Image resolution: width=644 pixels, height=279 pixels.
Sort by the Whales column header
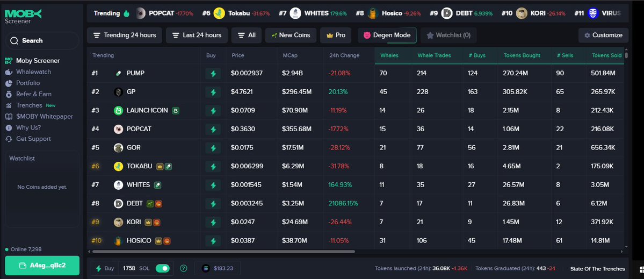coord(389,55)
